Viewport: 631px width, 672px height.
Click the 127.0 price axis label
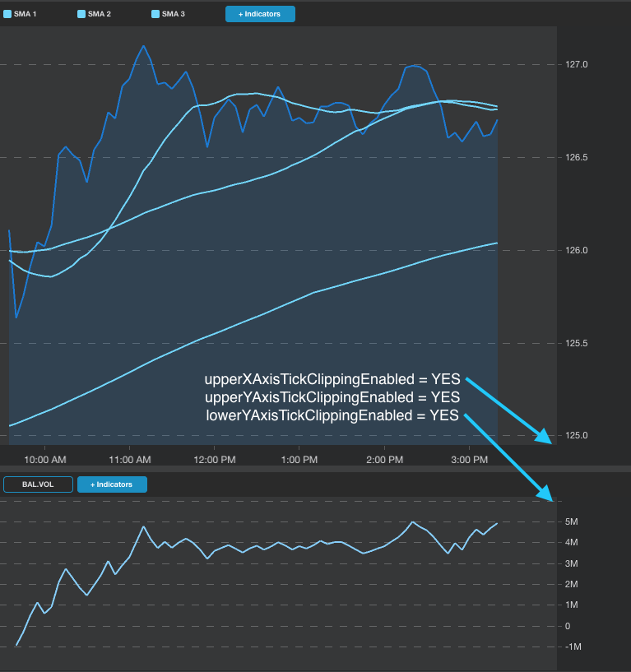(577, 64)
